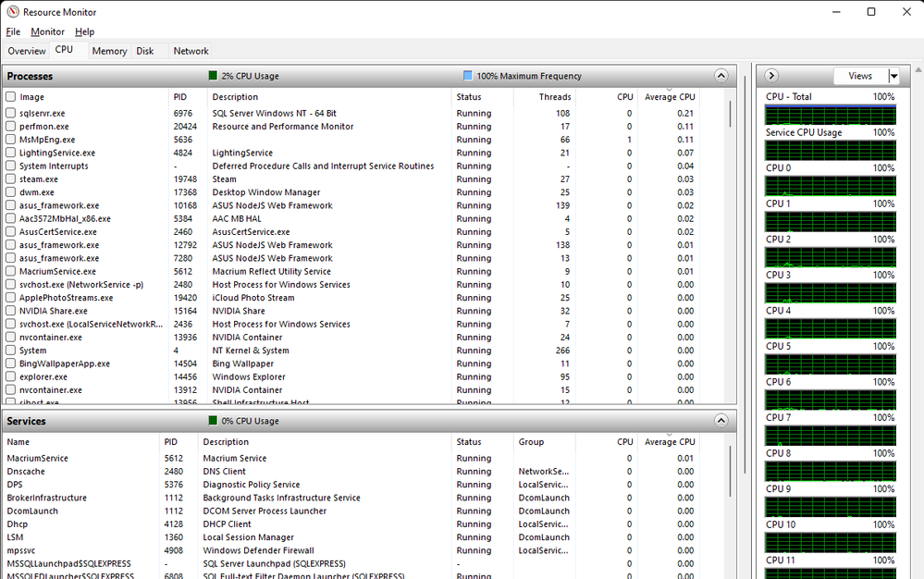Image resolution: width=924 pixels, height=579 pixels.
Task: Tick the select-all Image checkbox
Action: pyautogui.click(x=10, y=96)
